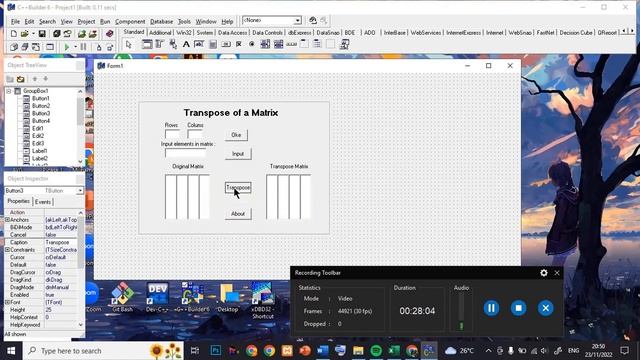The height and width of the screenshot is (360, 640).
Task: Click the Input elements in matrix field
Action: click(x=185, y=153)
